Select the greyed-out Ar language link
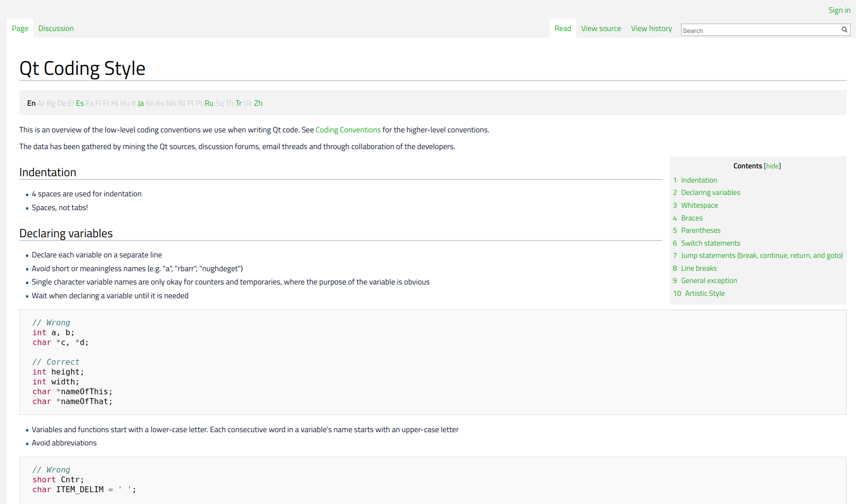 coord(41,103)
